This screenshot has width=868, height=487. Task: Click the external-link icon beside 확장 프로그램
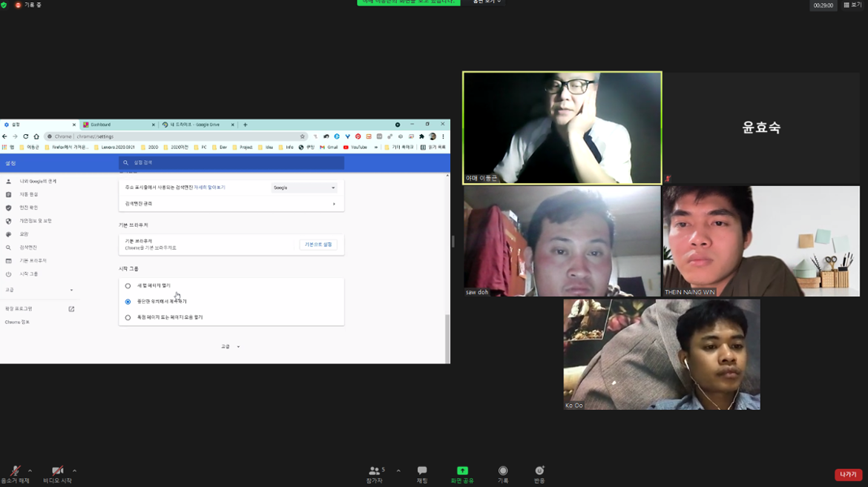coord(71,309)
